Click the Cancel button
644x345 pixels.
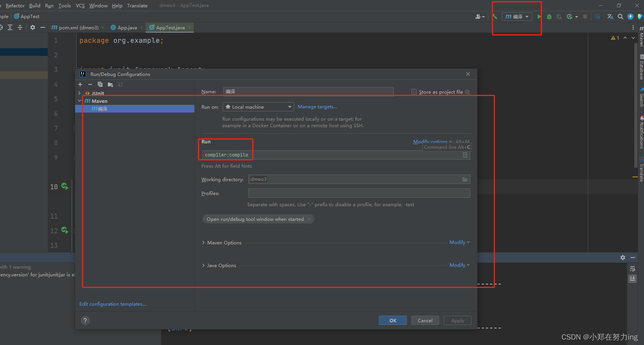tap(425, 320)
